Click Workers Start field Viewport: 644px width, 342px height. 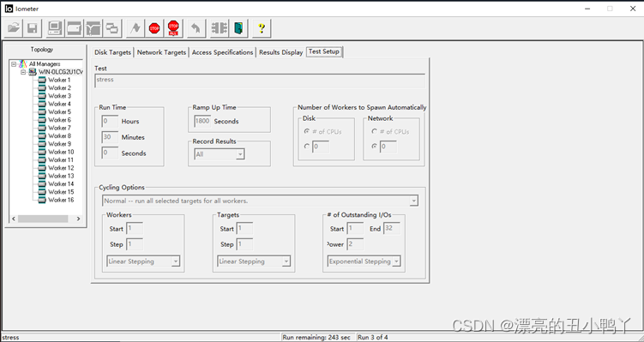135,228
